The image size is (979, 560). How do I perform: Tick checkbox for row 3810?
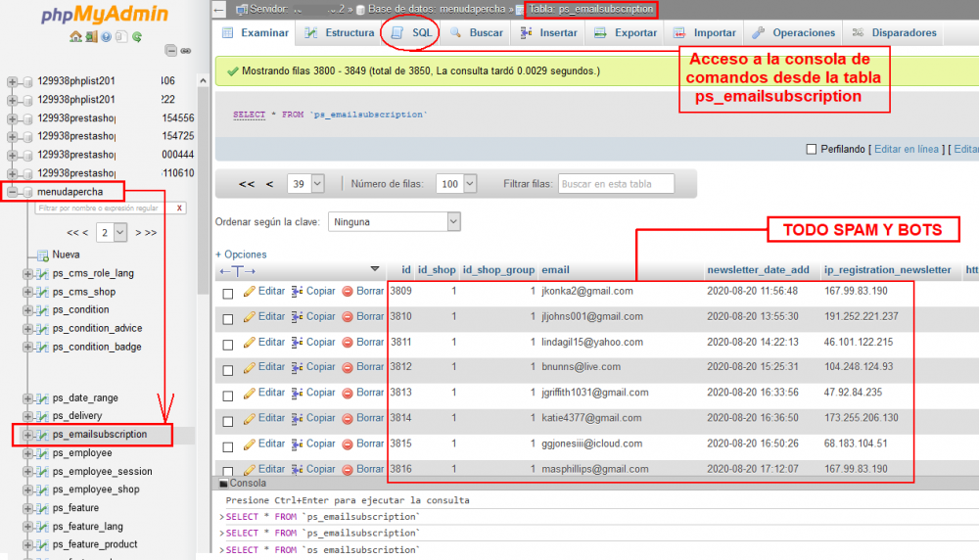point(228,319)
